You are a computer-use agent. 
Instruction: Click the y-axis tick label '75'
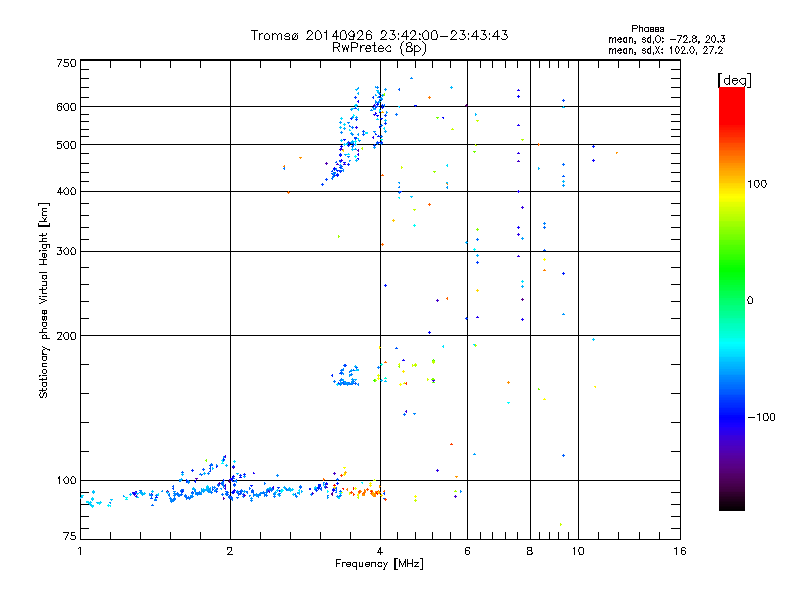tap(70, 536)
